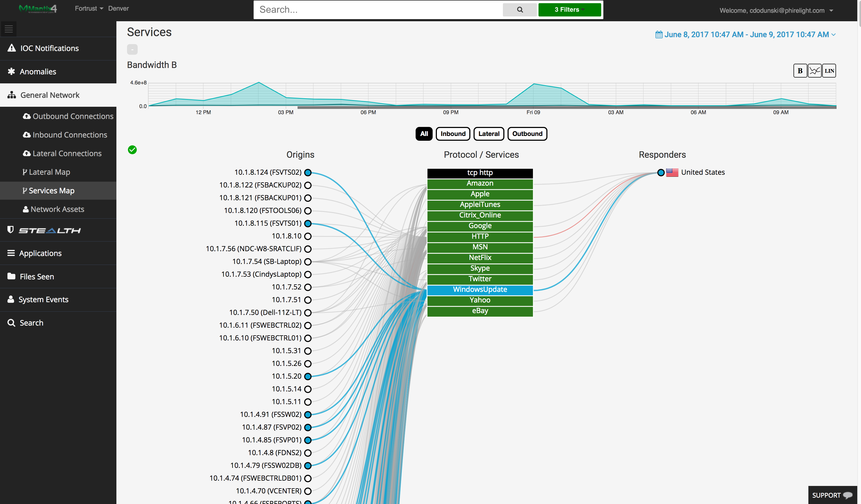Click origin label 10.1.7.54 (SB-Laptop)
Image resolution: width=861 pixels, height=504 pixels.
click(x=267, y=262)
